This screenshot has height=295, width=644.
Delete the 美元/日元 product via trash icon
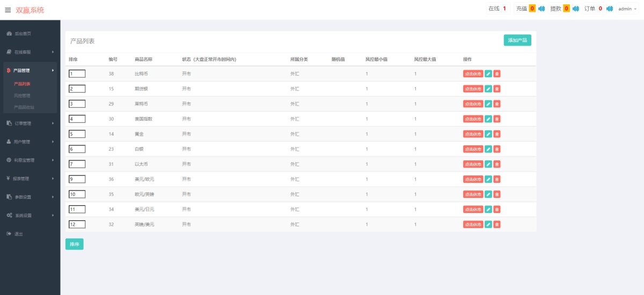[497, 209]
